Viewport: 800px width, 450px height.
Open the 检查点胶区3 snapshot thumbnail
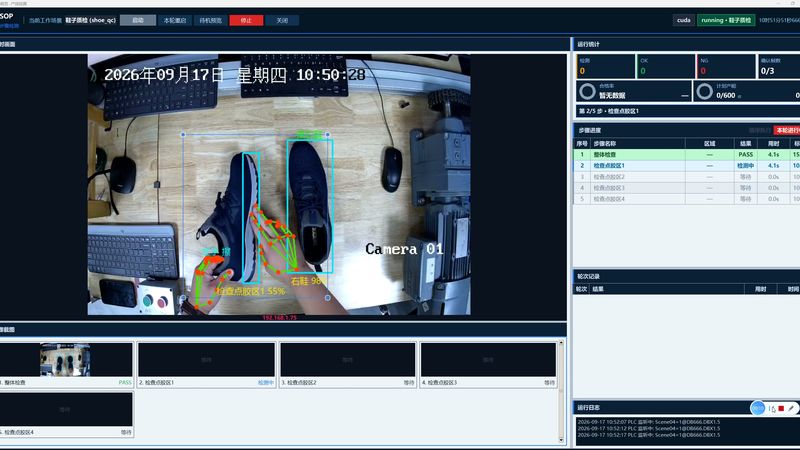(x=488, y=360)
